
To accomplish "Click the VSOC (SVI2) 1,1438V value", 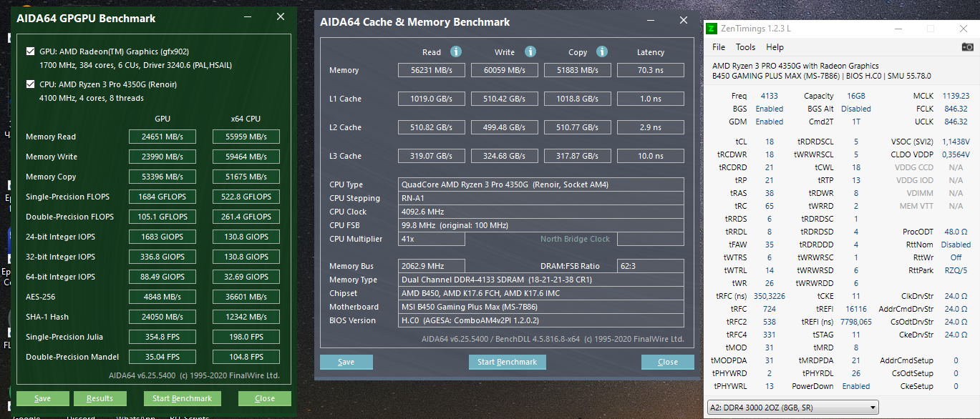I will click(x=956, y=142).
